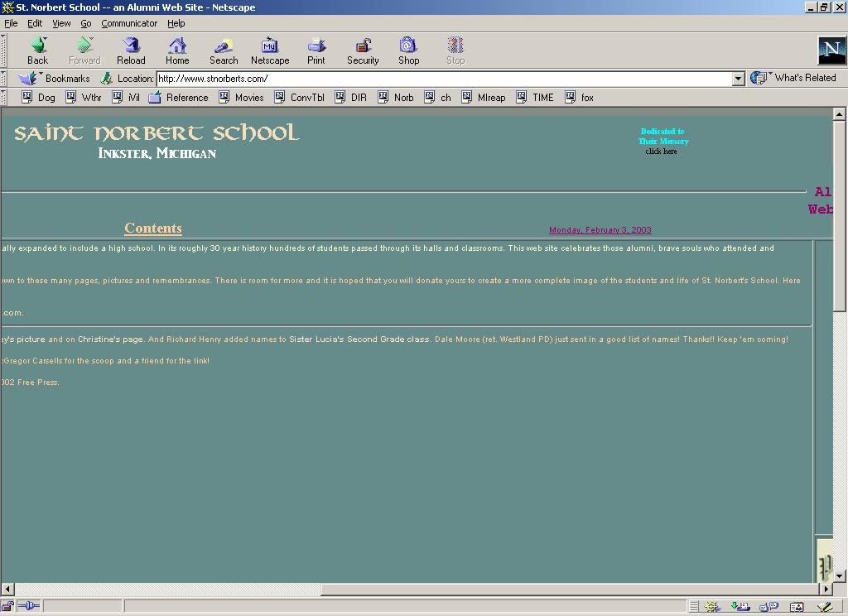Expand the Location URL history dropdown

[739, 79]
